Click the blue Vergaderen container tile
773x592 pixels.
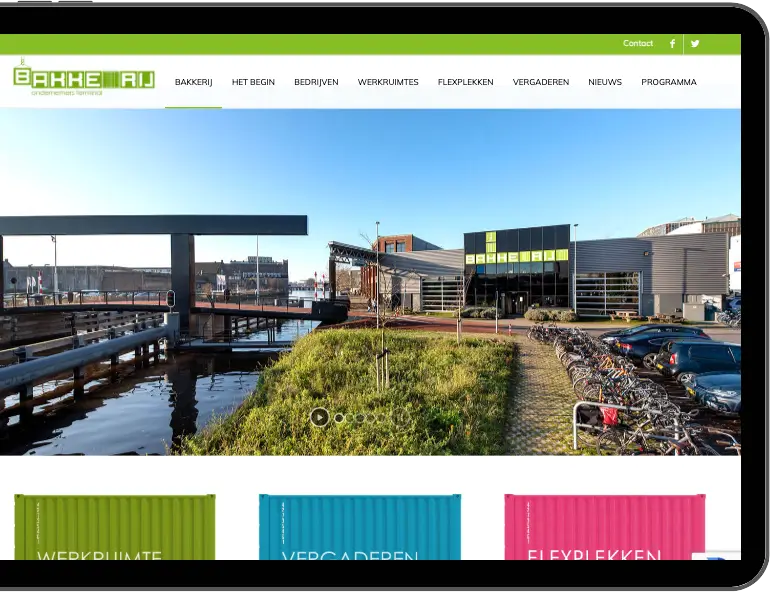(x=360, y=527)
